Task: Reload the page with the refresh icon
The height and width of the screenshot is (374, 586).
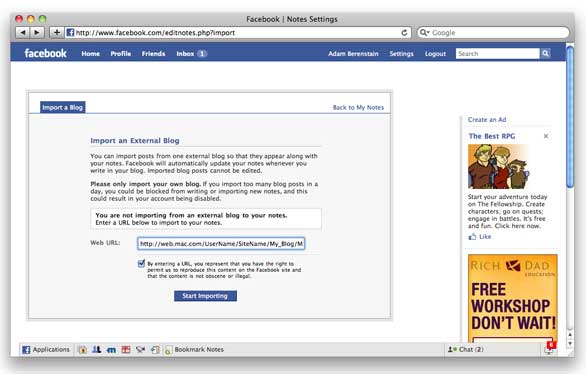Action: point(404,33)
